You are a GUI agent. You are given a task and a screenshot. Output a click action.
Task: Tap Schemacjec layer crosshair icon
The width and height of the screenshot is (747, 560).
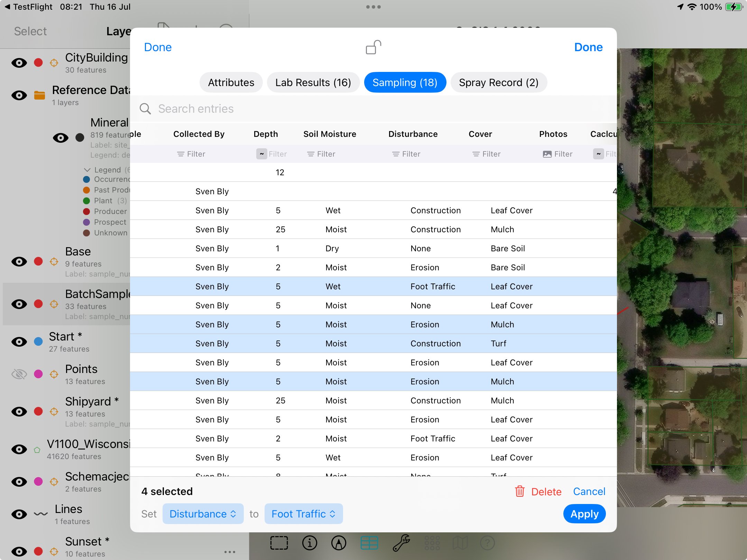point(54,482)
